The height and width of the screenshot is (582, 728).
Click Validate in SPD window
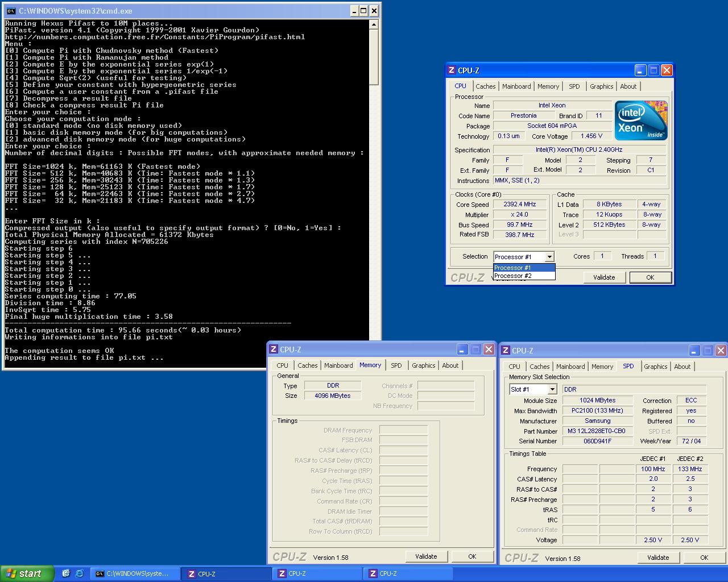[658, 558]
